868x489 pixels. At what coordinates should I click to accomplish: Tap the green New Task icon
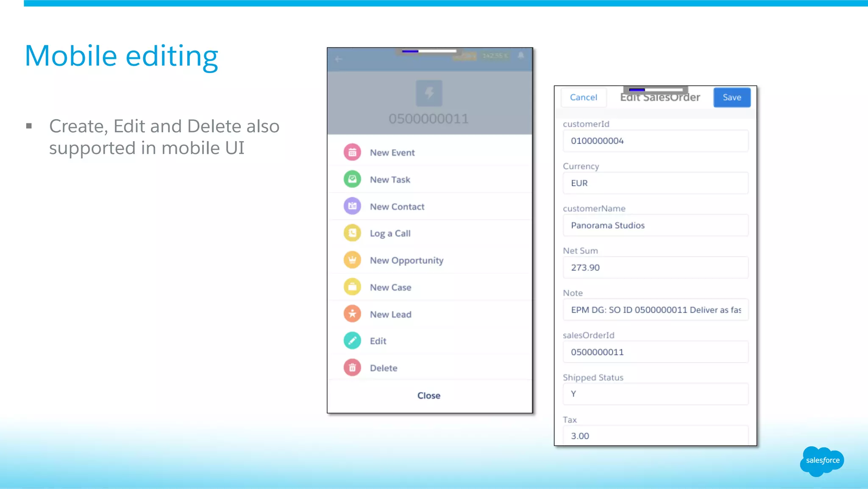[352, 179]
